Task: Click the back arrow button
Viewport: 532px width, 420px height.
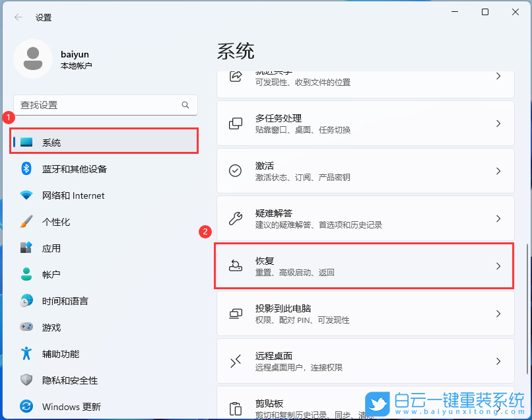Action: coord(18,17)
